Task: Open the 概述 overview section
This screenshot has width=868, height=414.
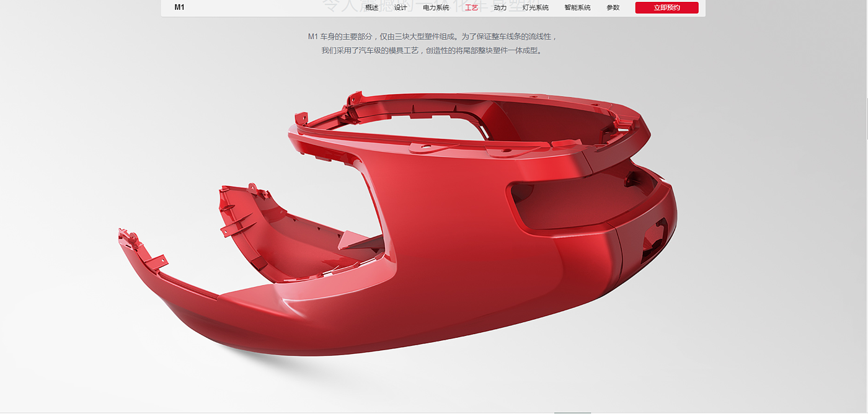Action: [x=371, y=7]
